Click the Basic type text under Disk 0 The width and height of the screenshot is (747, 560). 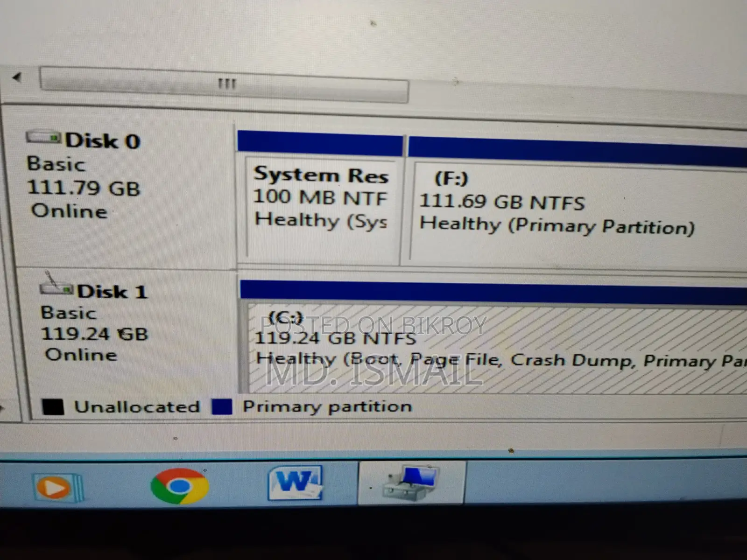click(x=56, y=164)
